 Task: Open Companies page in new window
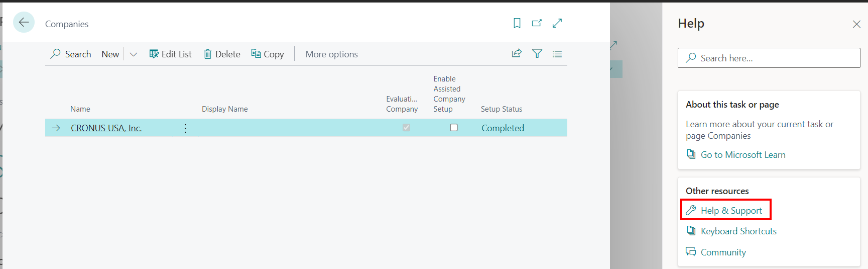point(537,23)
